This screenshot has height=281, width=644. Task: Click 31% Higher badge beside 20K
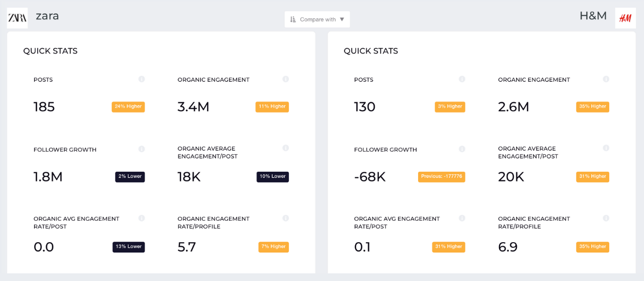pyautogui.click(x=593, y=177)
